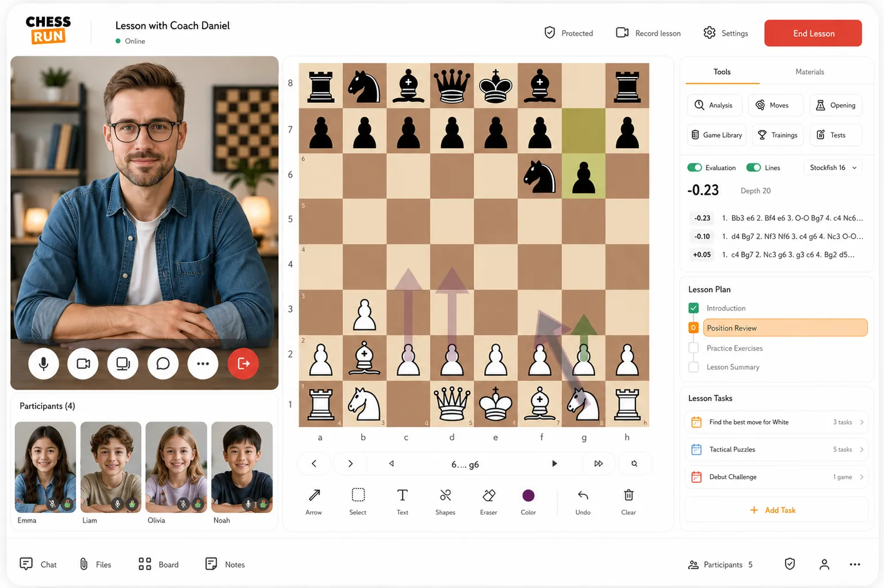Screen dimensions: 884x588
Task: Select the Arrow drawing tool
Action: point(314,501)
